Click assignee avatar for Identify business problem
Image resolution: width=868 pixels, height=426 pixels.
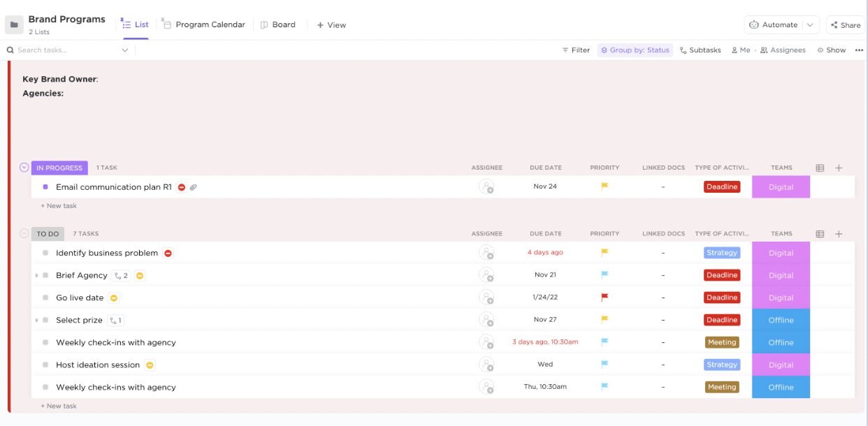tap(486, 253)
